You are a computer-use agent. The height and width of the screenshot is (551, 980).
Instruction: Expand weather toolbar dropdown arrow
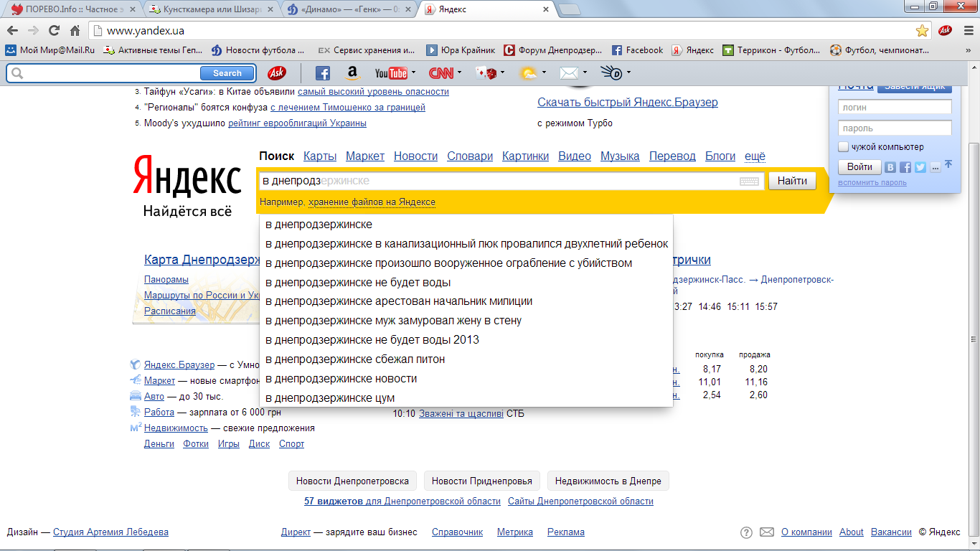click(x=545, y=73)
